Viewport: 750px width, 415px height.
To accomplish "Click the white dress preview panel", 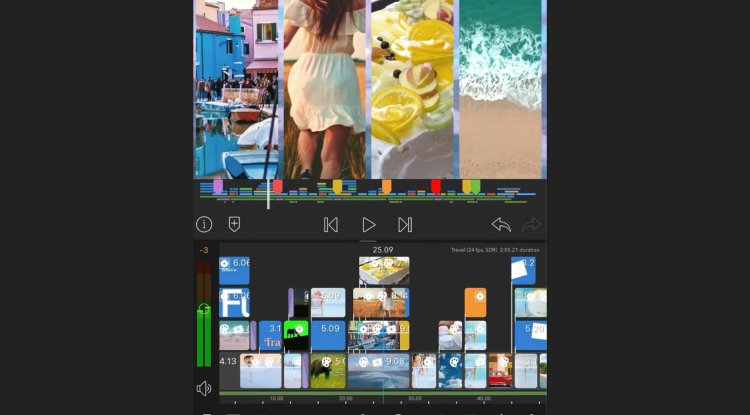I will point(325,89).
